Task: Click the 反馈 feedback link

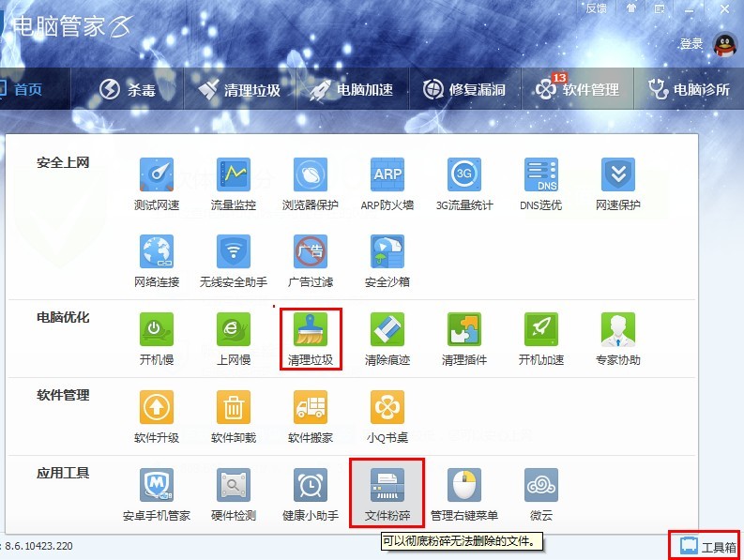Action: pos(596,8)
